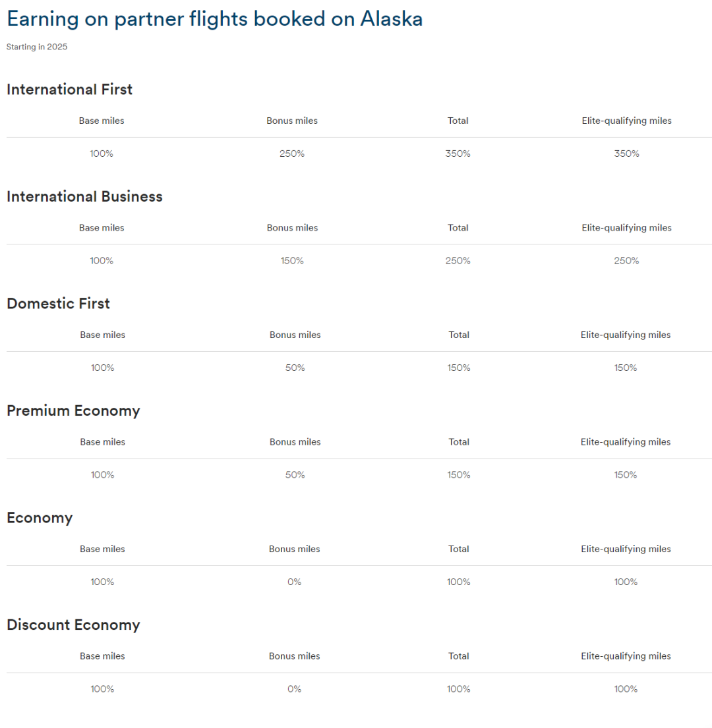The height and width of the screenshot is (728, 712).
Task: Select the Discount Economy section heading
Action: pyautogui.click(x=73, y=625)
